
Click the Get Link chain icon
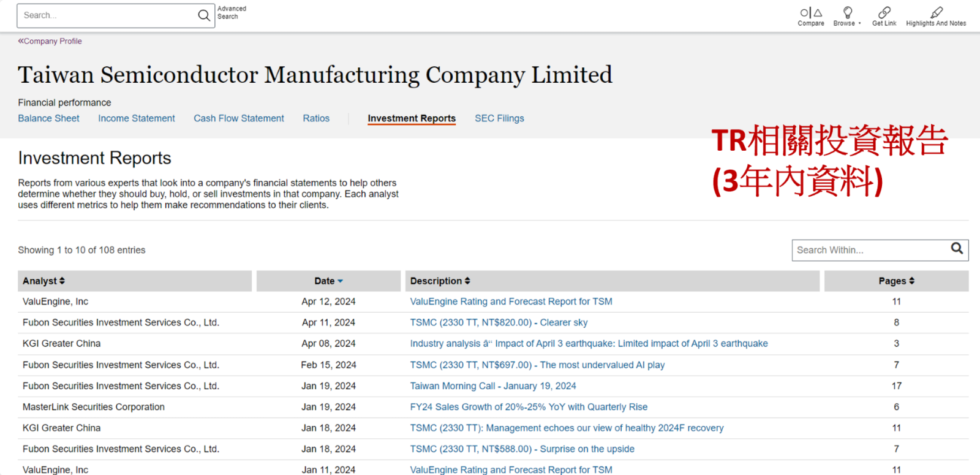coord(884,12)
